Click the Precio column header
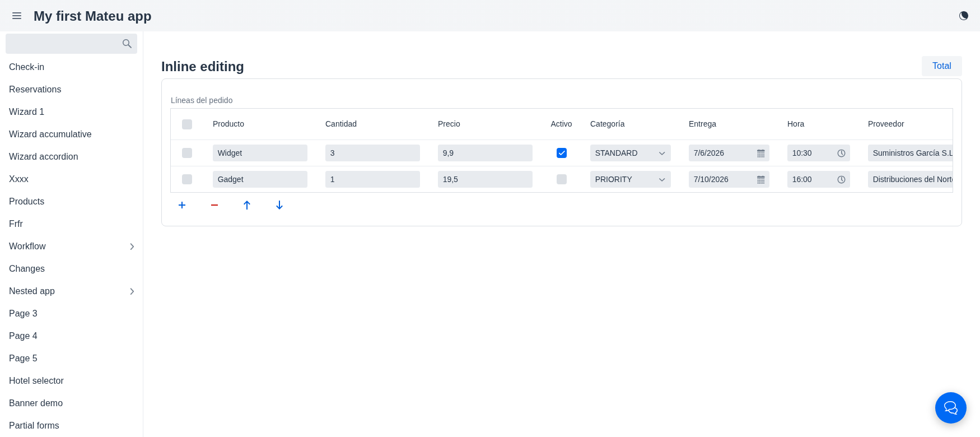Screen dimensions: 980x437 click(x=449, y=124)
